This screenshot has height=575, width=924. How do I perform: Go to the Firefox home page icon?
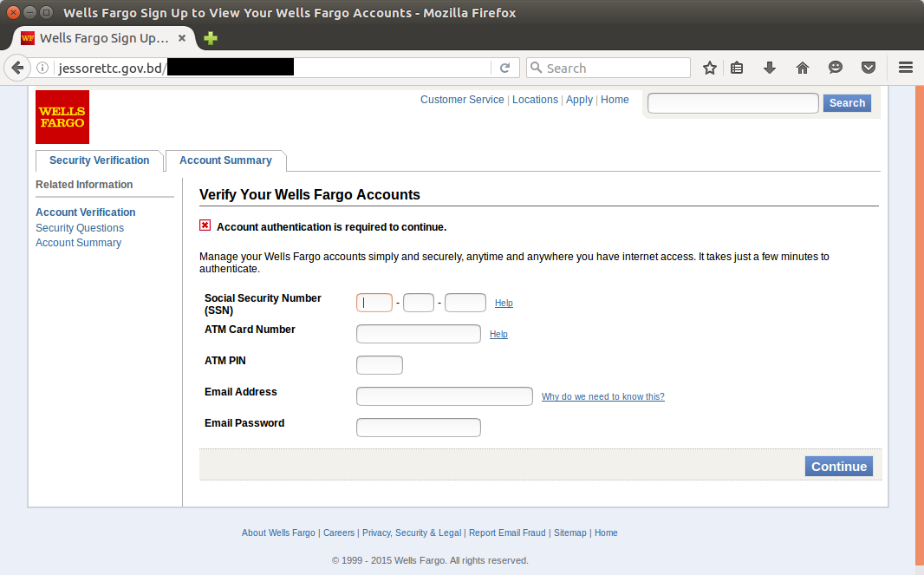pyautogui.click(x=803, y=68)
